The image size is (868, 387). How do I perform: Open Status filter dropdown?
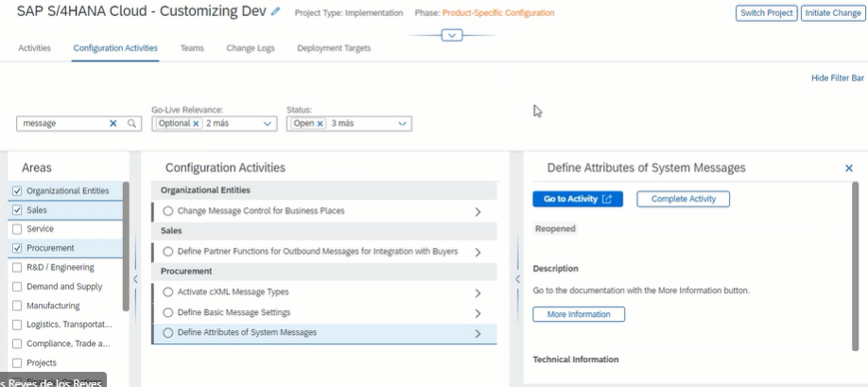point(403,123)
